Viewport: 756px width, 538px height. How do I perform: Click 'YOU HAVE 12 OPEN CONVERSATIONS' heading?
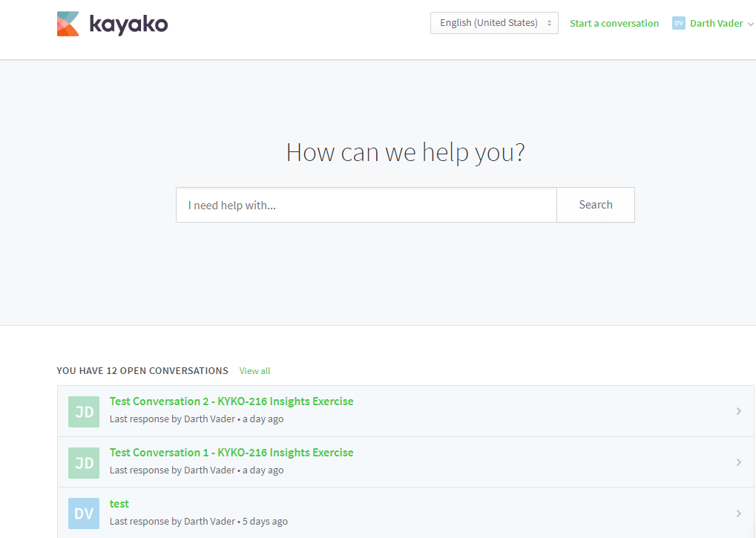(142, 371)
